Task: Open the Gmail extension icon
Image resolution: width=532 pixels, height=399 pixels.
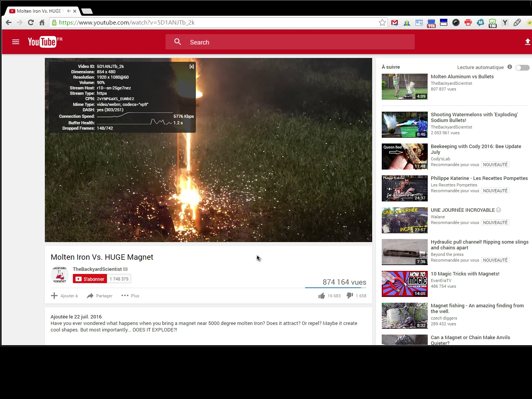Action: [394, 23]
